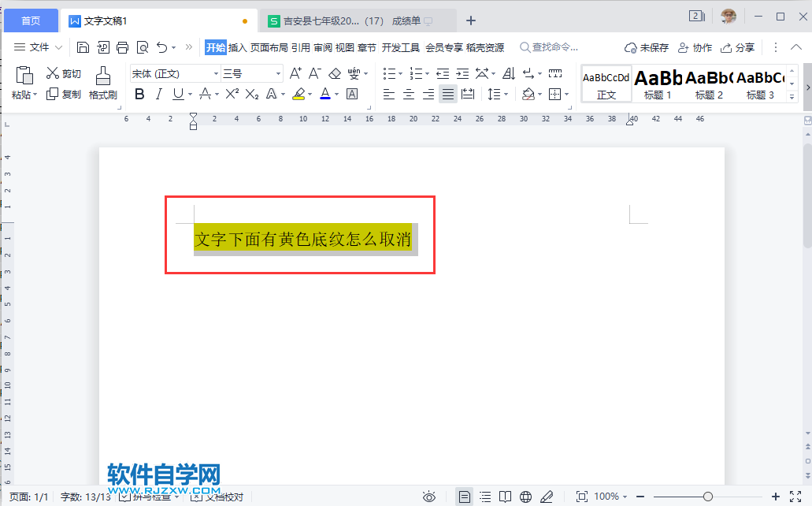Viewport: 812px width, 506px height.
Task: Toggle bold formatting
Action: (139, 94)
